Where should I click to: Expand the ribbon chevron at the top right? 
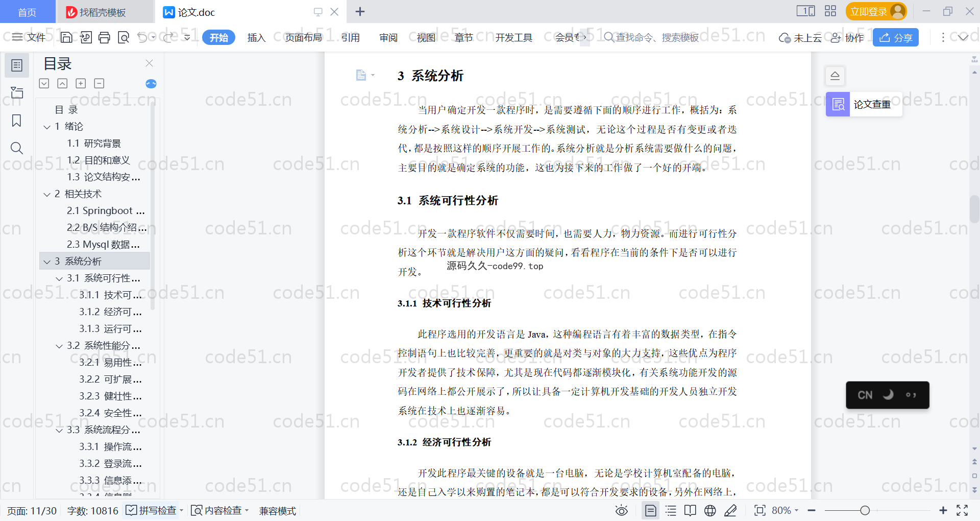click(963, 37)
